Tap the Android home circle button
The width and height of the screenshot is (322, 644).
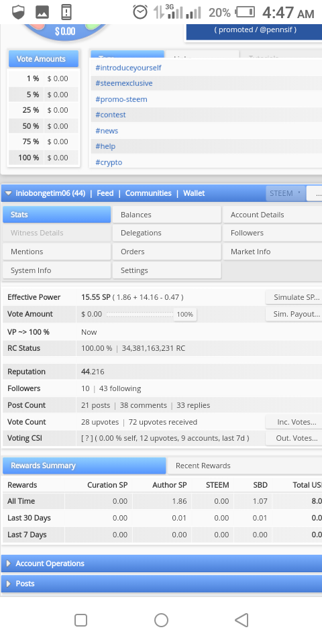[x=161, y=620]
